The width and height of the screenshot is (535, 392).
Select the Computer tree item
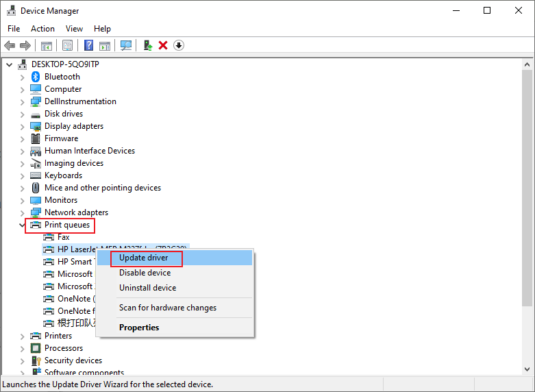[x=63, y=89]
